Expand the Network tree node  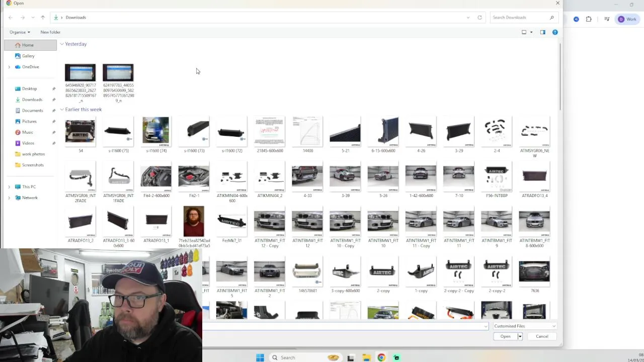pos(9,198)
